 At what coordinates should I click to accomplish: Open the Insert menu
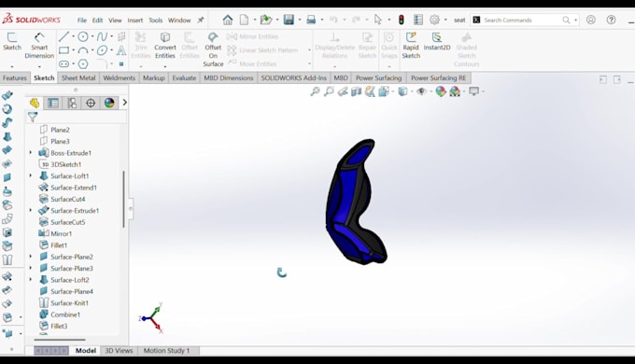point(134,20)
